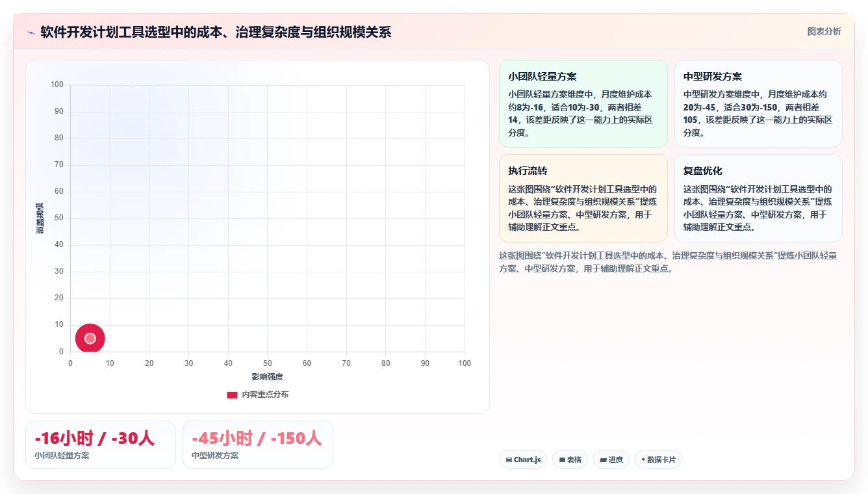This screenshot has width=868, height=494.
Task: Toggle the 内容重点分布 legend entry
Action: 258,395
